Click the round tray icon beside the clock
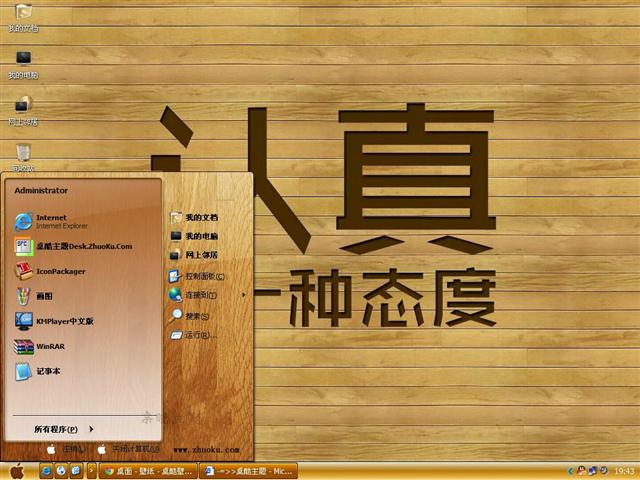Viewport: 640px width, 480px height. point(604,471)
